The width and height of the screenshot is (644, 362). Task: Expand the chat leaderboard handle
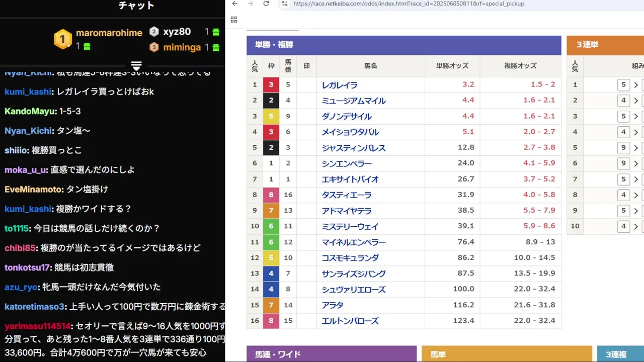(x=136, y=65)
